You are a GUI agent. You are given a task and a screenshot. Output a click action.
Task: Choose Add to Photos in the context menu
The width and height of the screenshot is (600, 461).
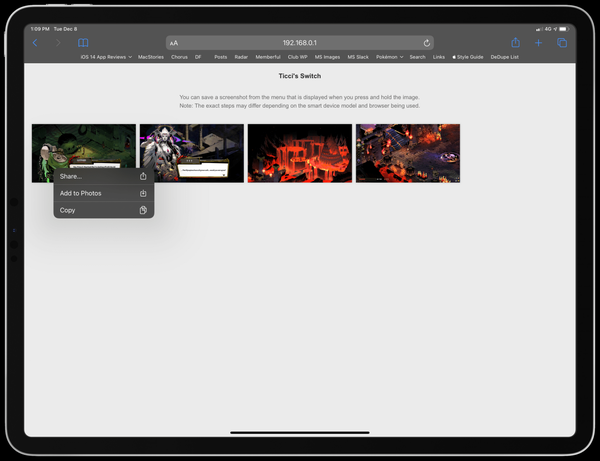click(x=104, y=193)
